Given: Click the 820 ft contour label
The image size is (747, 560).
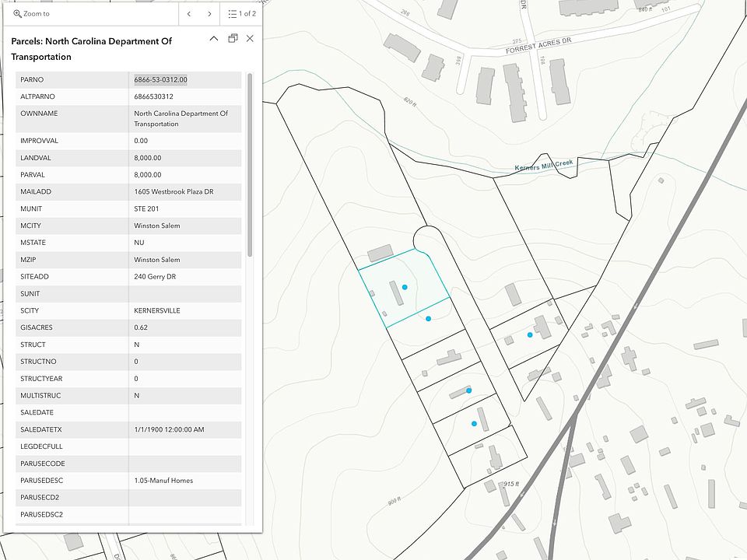Looking at the screenshot, I should [410, 101].
